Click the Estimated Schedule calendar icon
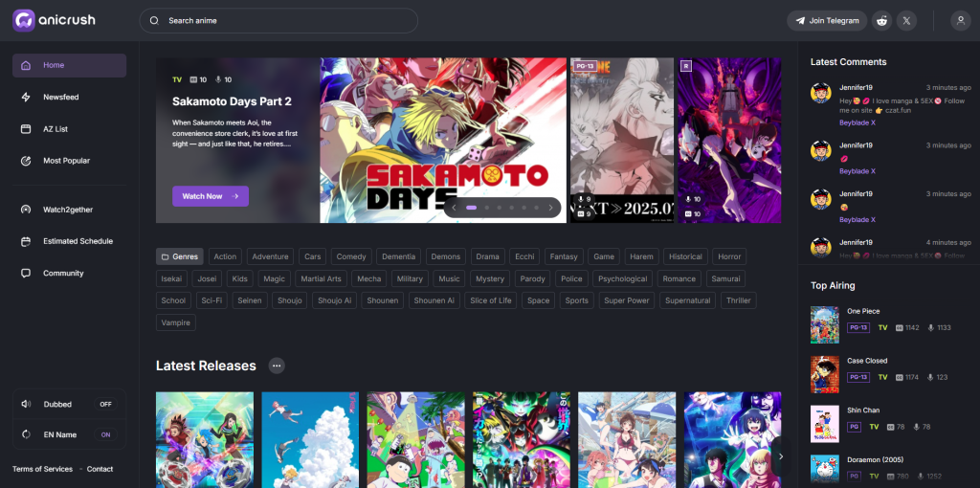This screenshot has width=980, height=488. click(26, 241)
